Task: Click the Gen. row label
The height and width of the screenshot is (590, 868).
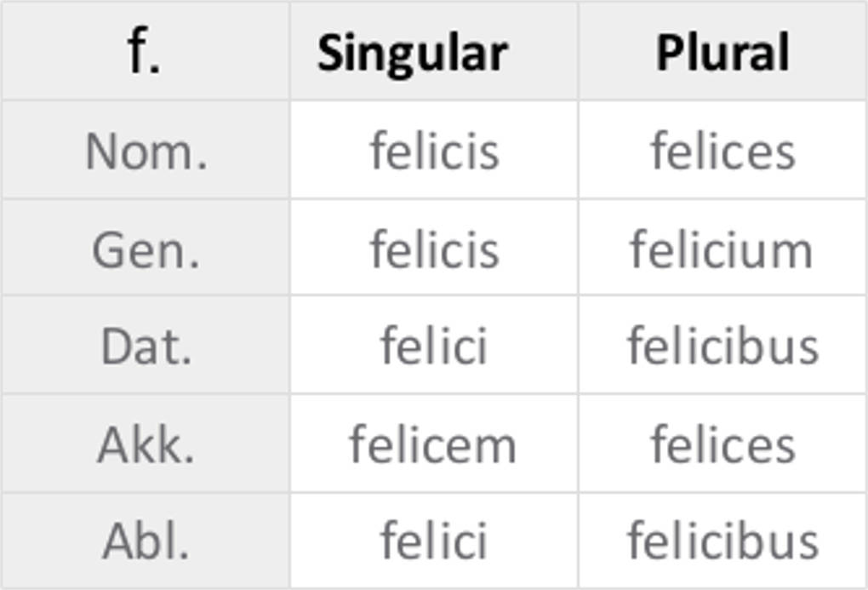Action: click(146, 250)
